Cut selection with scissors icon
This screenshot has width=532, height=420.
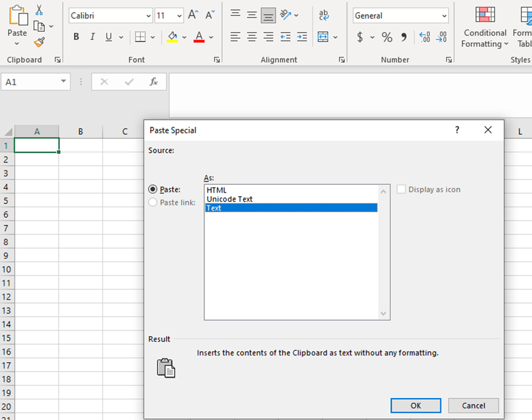tap(39, 10)
